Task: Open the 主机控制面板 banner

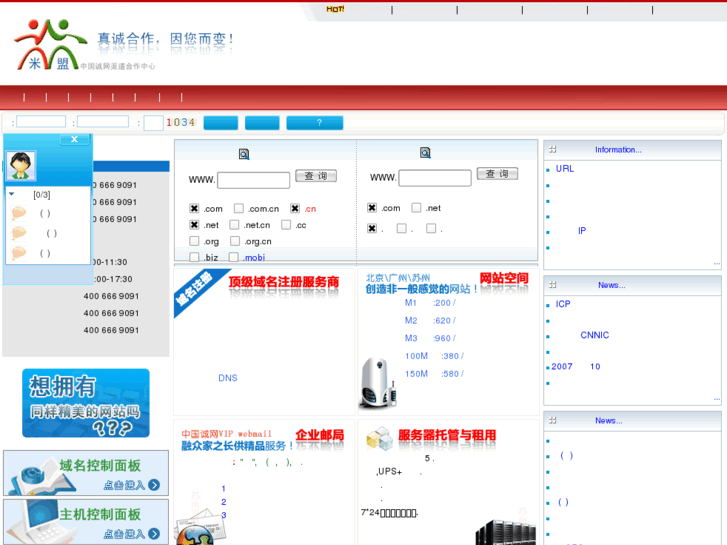Action: coord(86,522)
